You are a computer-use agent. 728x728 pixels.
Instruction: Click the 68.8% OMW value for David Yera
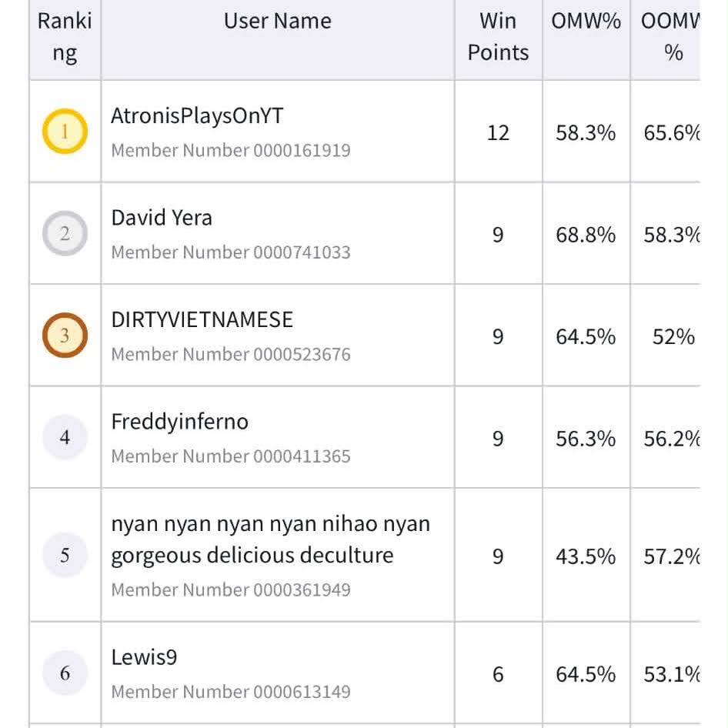coord(586,235)
